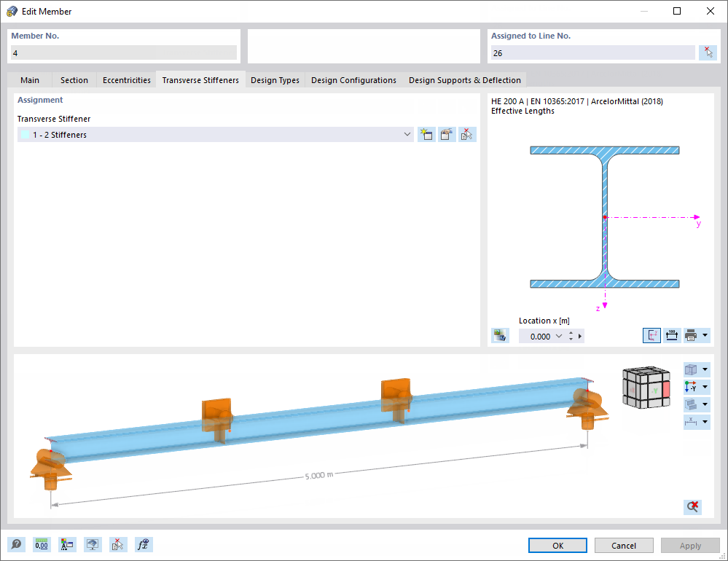
Task: Click the display screen settings icon
Action: point(93,544)
